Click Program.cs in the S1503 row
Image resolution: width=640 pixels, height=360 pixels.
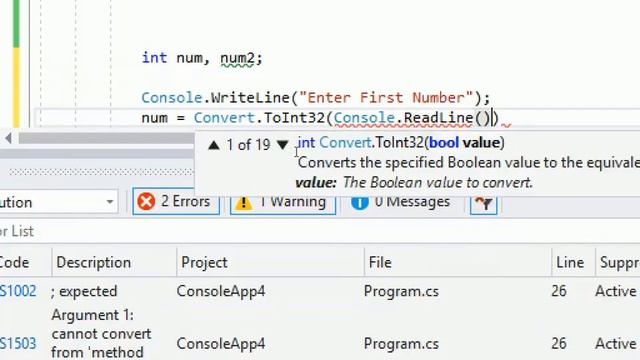[x=401, y=344]
